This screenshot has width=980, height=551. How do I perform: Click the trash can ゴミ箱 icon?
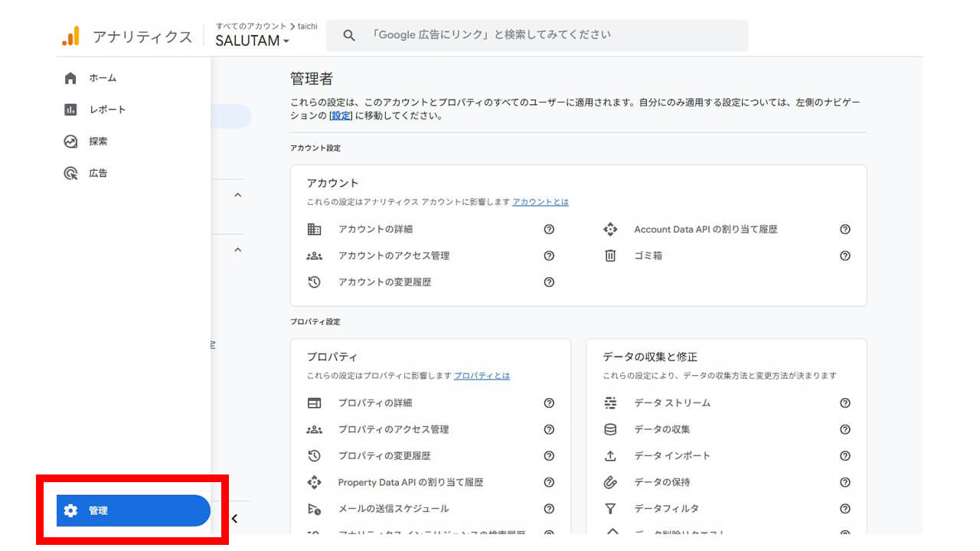[610, 256]
